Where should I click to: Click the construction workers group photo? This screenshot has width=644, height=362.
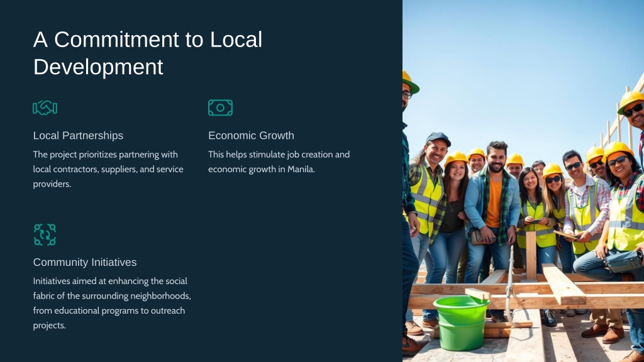tap(523, 181)
